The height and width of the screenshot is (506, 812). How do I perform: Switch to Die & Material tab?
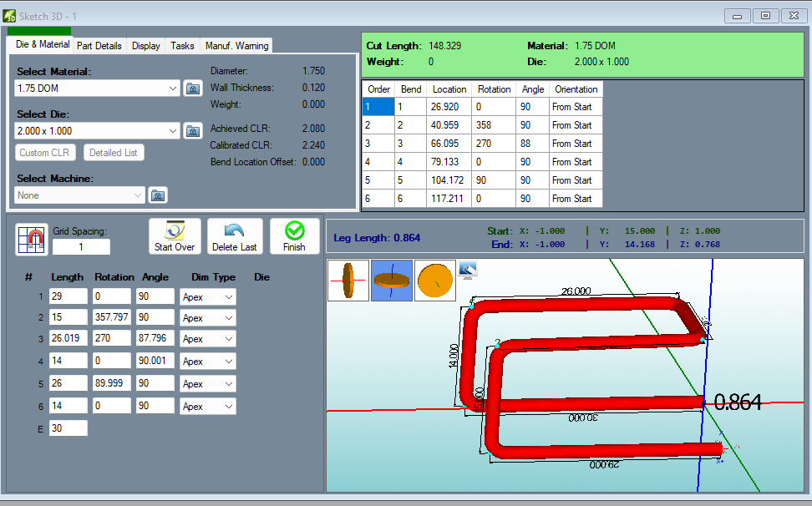(x=43, y=44)
